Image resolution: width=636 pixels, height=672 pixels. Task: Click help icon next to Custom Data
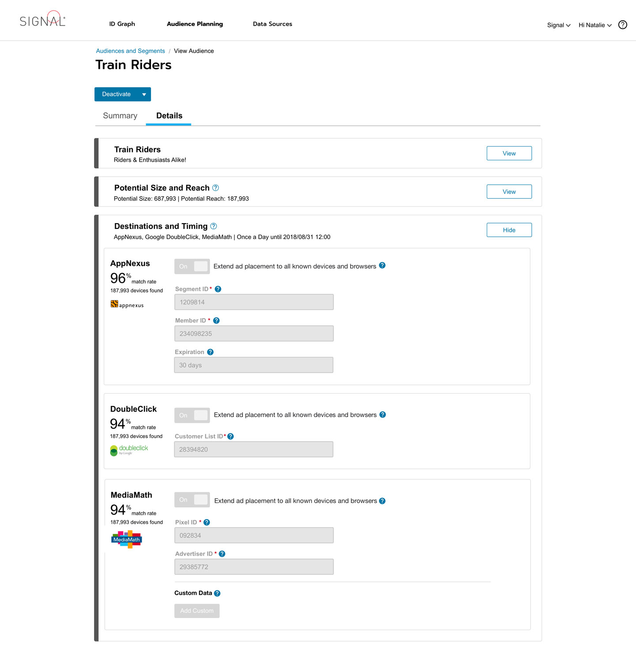point(217,593)
